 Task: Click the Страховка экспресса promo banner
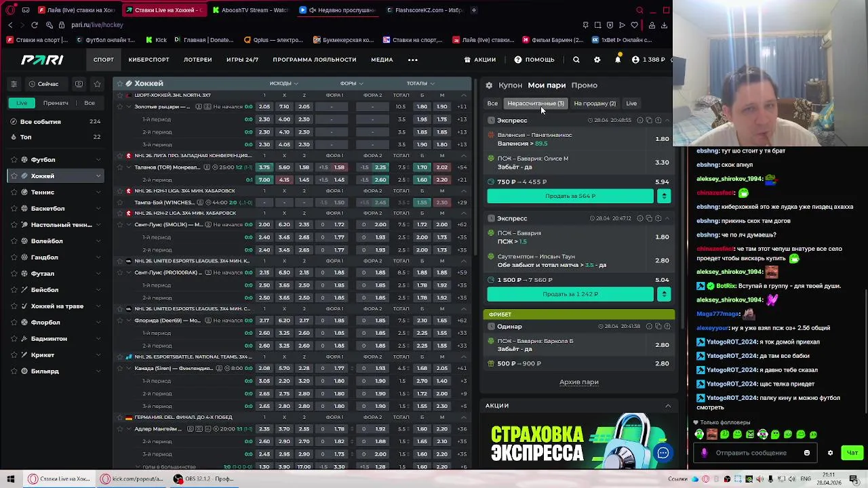[x=579, y=441]
